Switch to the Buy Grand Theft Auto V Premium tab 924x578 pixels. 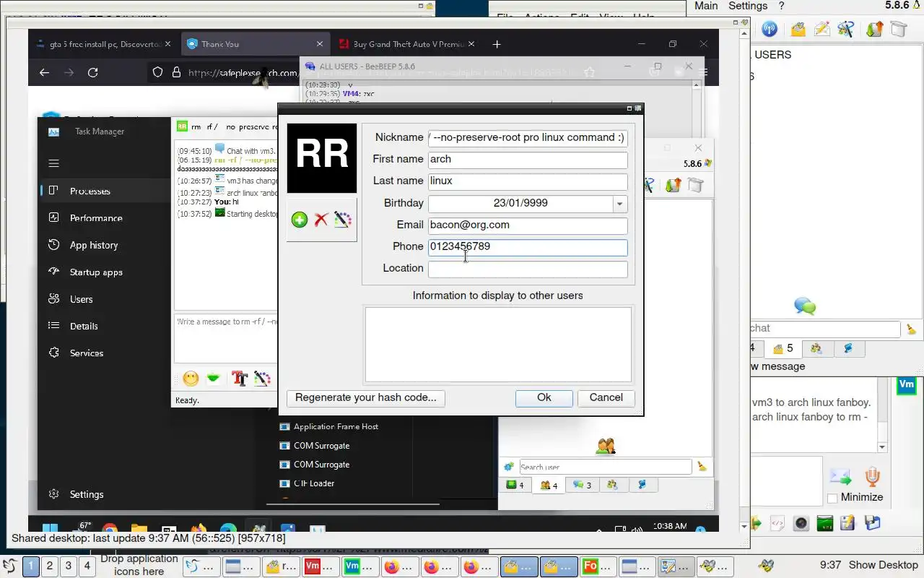coord(406,44)
